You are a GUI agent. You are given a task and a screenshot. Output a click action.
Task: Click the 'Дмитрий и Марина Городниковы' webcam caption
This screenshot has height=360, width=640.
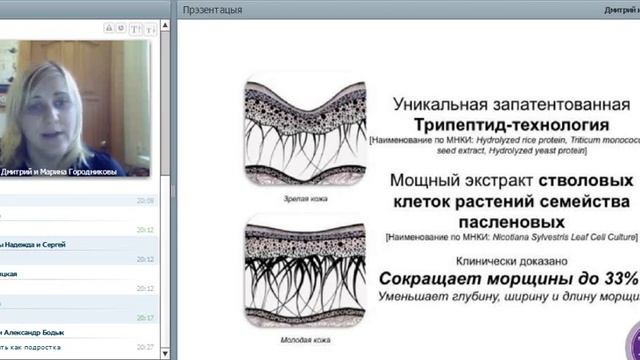coord(58,172)
